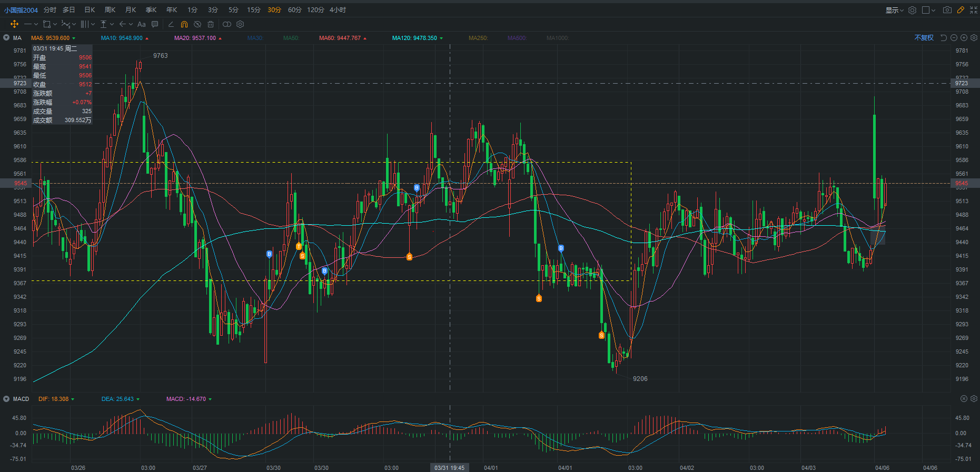Click the line style edit pencil icon
Viewport: 980px width, 472px height.
point(171,24)
